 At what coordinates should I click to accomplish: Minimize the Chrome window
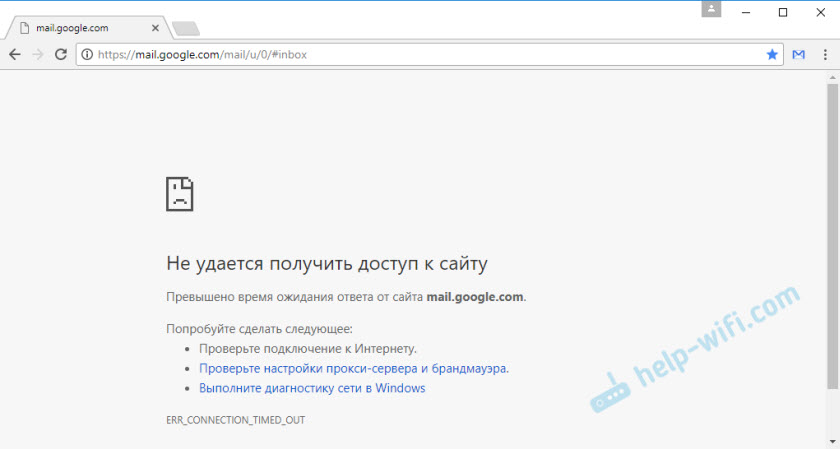746,12
